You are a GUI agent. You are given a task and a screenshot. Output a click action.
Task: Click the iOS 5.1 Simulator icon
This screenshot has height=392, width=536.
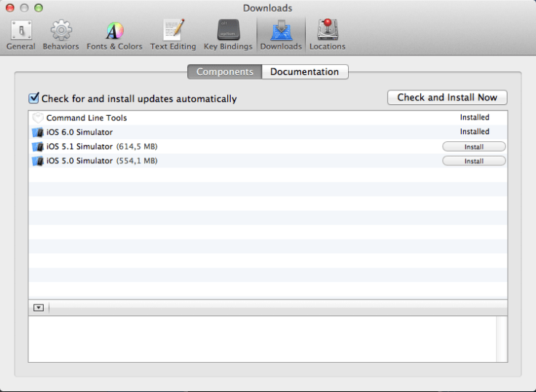point(38,147)
